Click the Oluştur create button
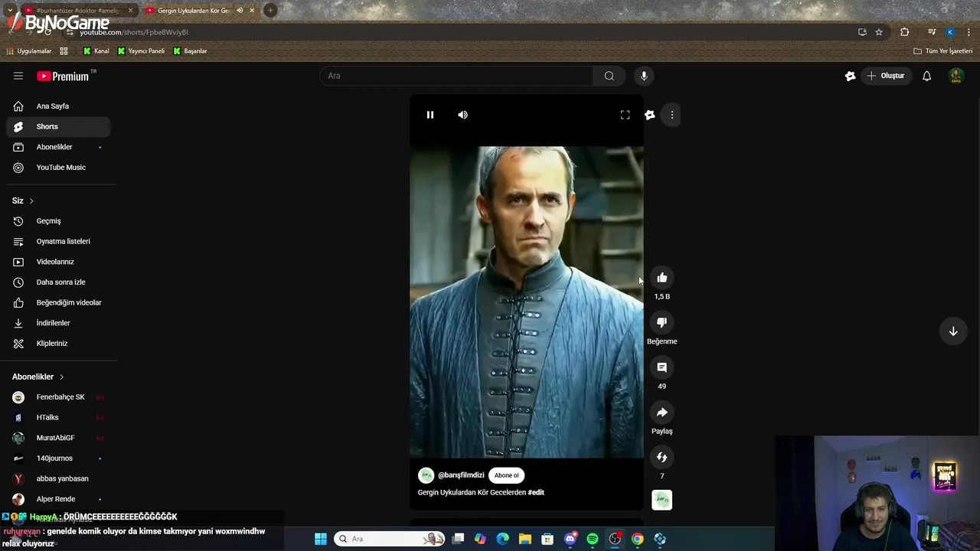The image size is (980, 551). point(886,76)
